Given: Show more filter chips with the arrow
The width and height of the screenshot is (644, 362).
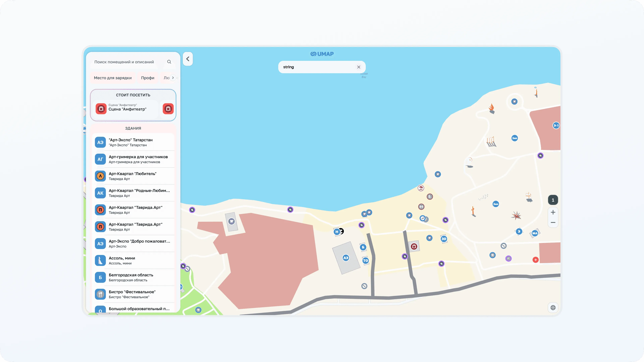Looking at the screenshot, I should pos(173,78).
